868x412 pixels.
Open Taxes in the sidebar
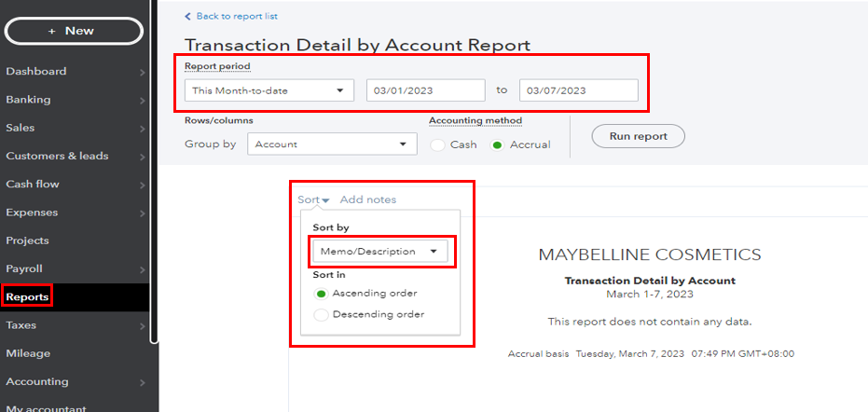pyautogui.click(x=21, y=325)
